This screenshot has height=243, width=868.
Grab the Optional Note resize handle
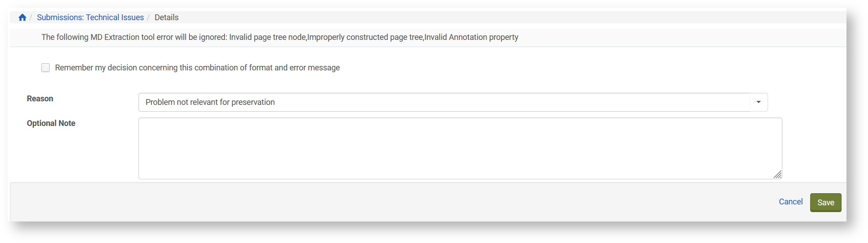777,175
